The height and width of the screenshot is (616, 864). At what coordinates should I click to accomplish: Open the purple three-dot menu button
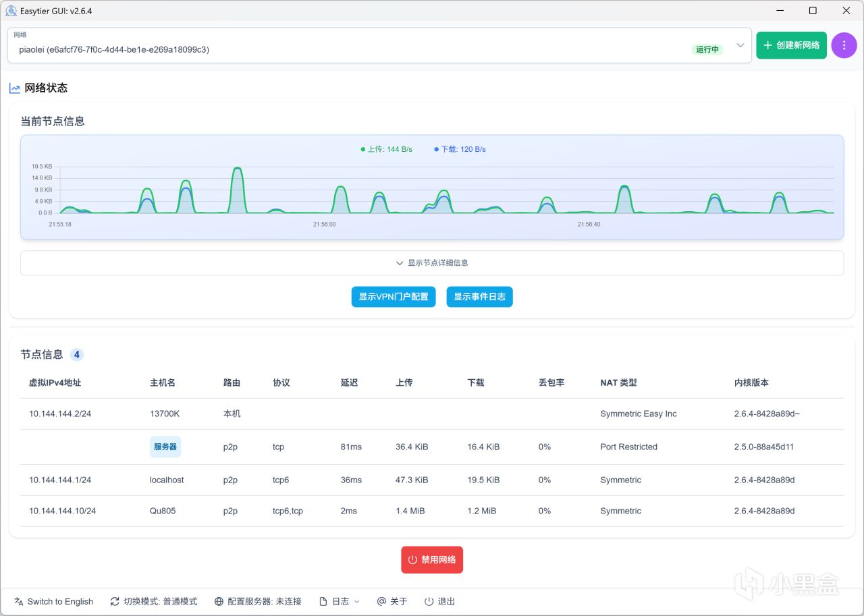point(844,45)
